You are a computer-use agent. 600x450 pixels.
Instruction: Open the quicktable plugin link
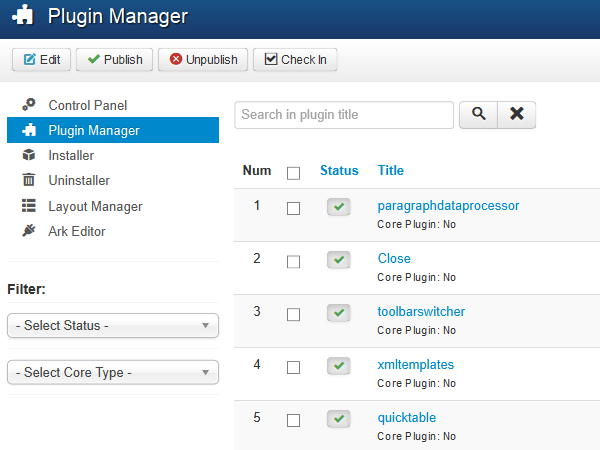point(406,417)
